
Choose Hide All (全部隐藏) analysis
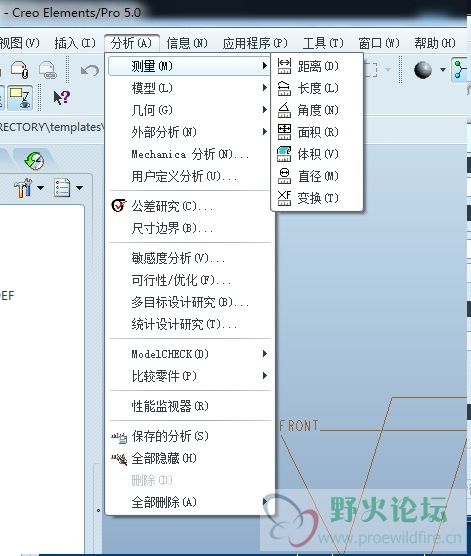[190, 458]
